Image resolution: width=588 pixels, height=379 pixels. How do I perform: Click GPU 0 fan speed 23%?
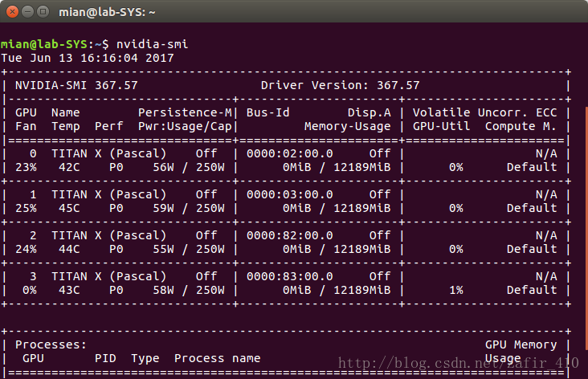26,167
